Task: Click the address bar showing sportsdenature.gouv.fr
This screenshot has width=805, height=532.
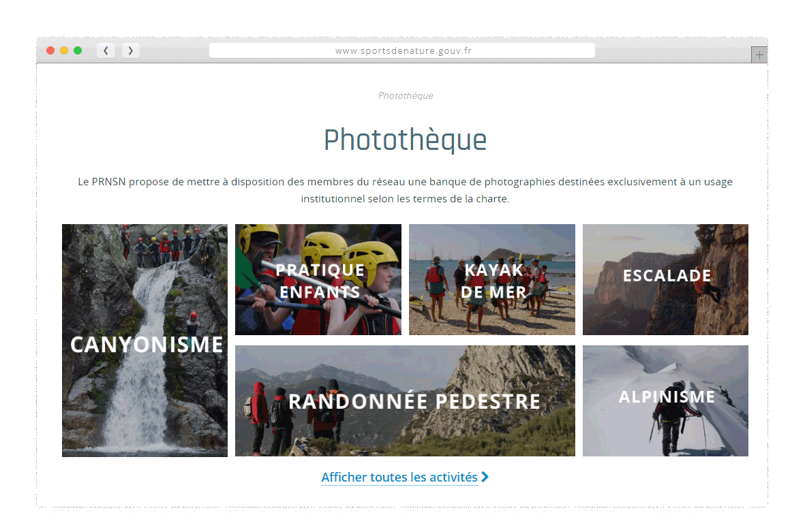Action: pos(402,50)
